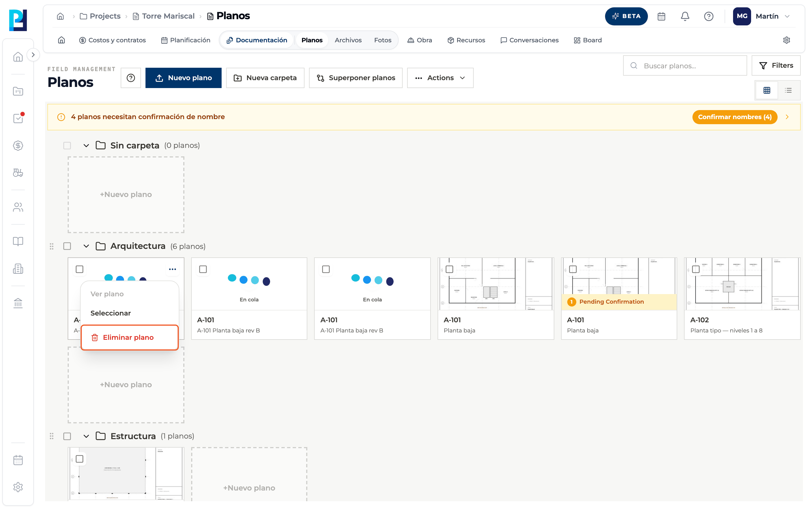Select the Sin carpeta folder checkbox

click(67, 145)
